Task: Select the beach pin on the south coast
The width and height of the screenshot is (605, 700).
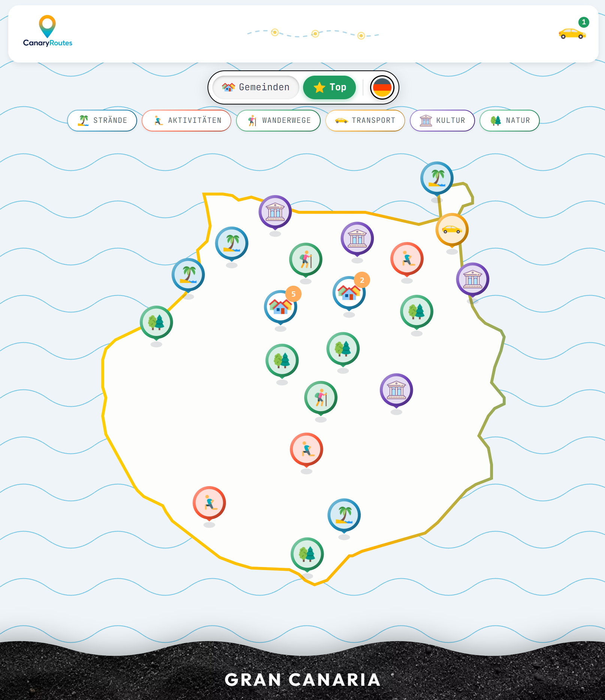Action: (x=344, y=515)
